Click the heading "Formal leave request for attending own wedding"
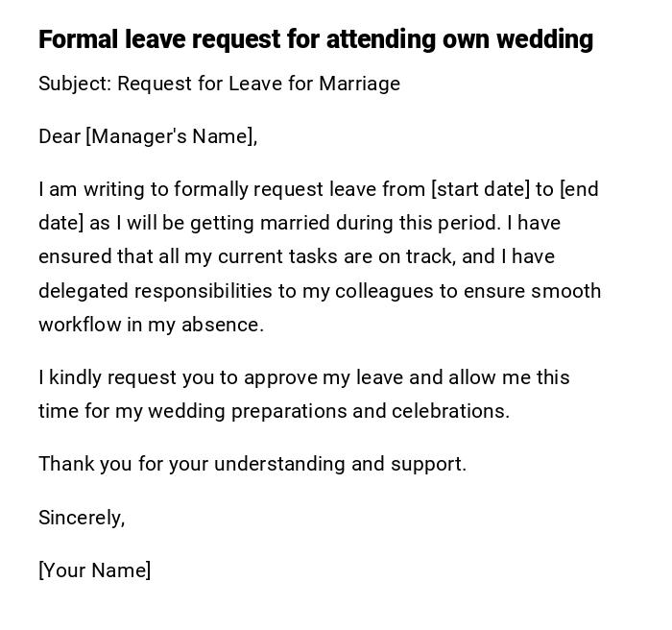Viewport: 672px width, 630px height. coord(315,39)
